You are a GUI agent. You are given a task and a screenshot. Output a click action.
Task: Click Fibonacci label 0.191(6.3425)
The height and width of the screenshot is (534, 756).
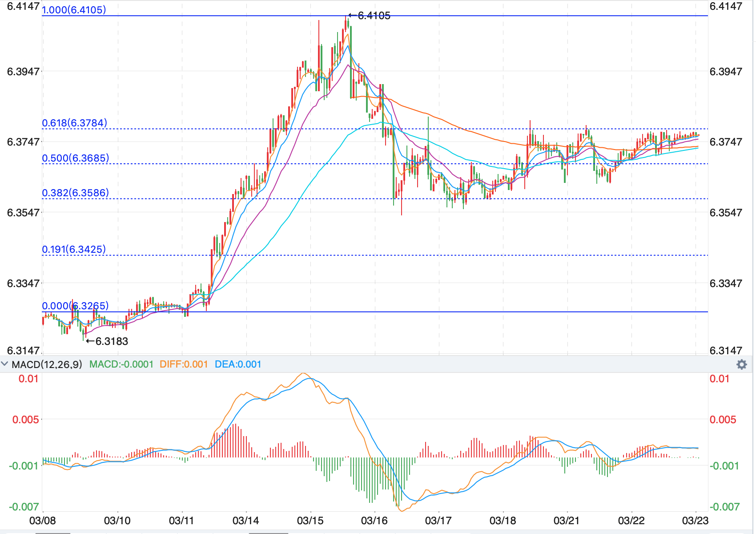(x=74, y=249)
